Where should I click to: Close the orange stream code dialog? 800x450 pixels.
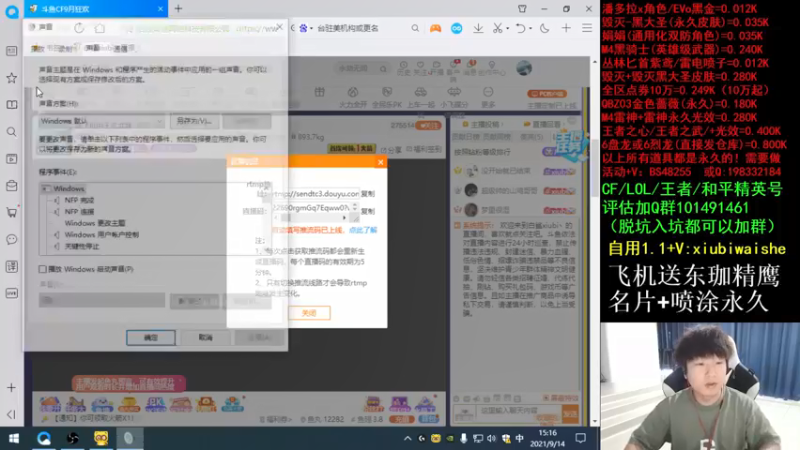381,162
